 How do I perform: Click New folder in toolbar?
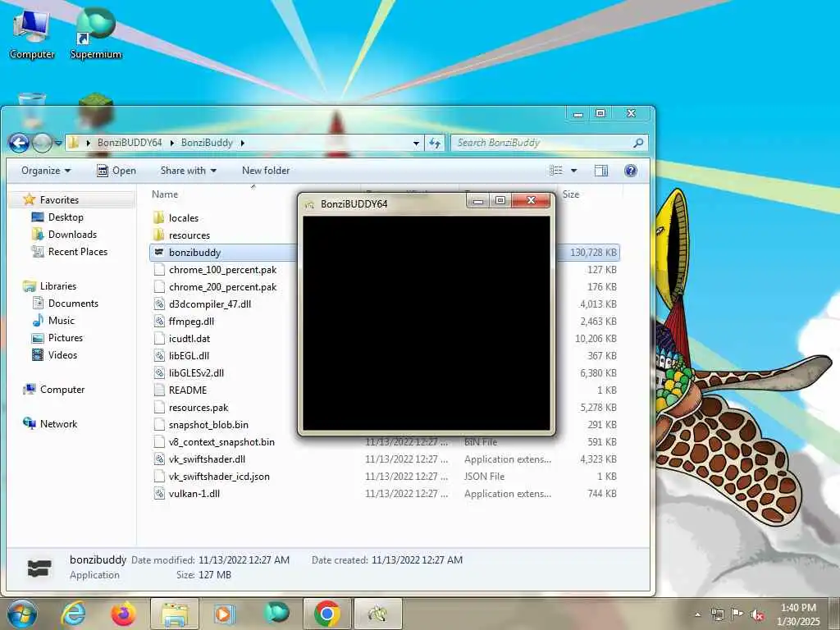pyautogui.click(x=266, y=171)
